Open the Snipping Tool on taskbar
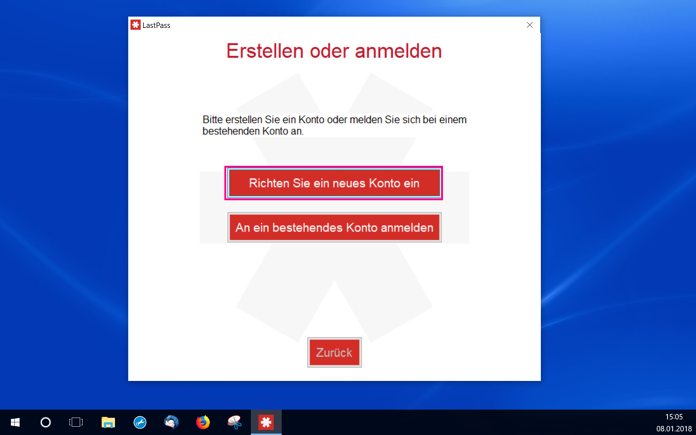The width and height of the screenshot is (696, 435). [x=234, y=422]
